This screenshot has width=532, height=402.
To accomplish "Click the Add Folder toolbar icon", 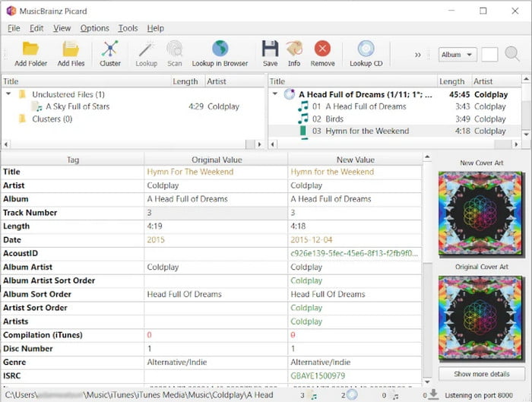I will point(30,51).
